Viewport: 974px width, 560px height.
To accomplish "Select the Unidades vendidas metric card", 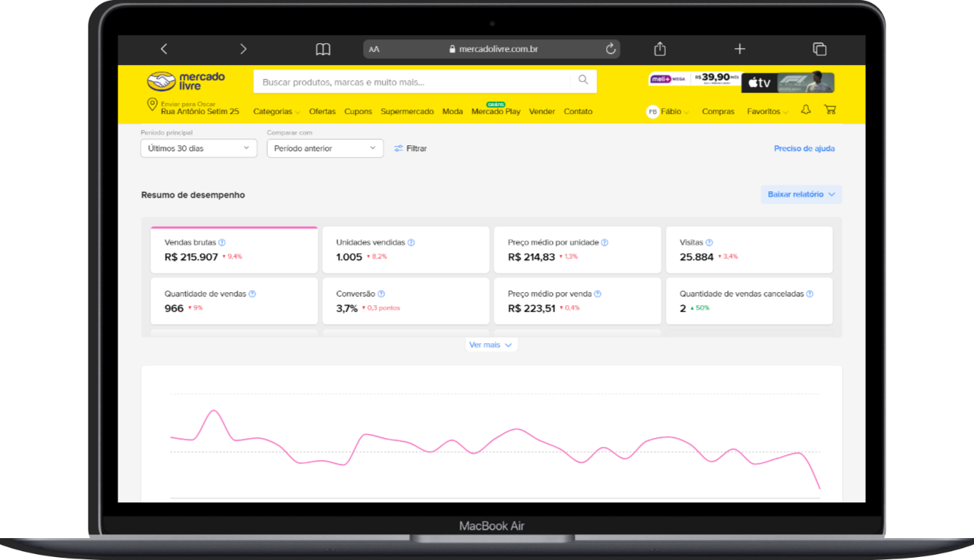I will tap(406, 250).
